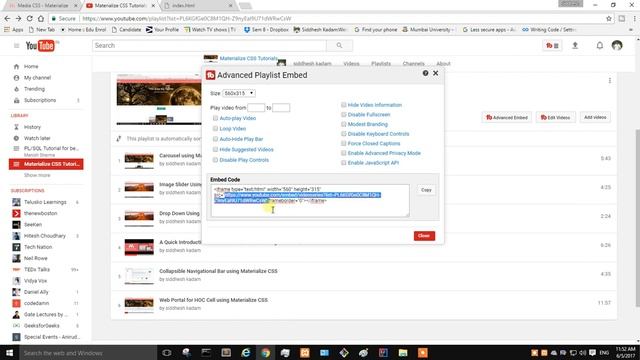640x360 pixels.
Task: Check Force Closed Captions
Action: pyautogui.click(x=344, y=143)
